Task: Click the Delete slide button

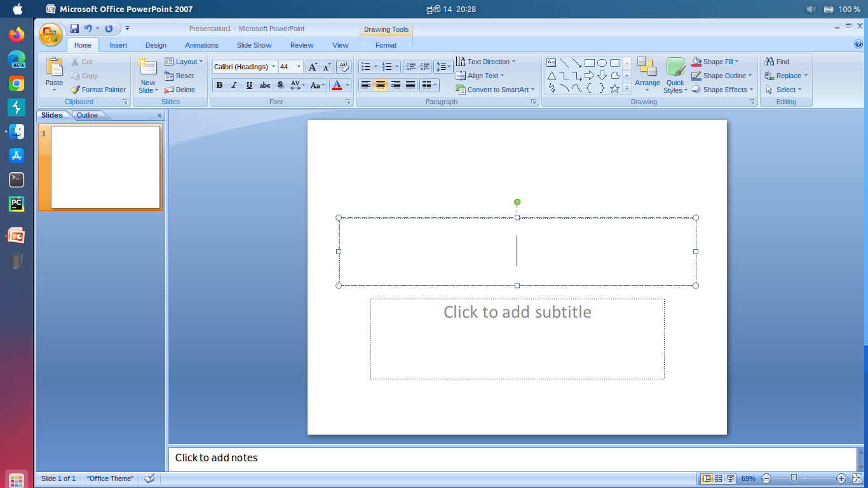Action: coord(179,90)
